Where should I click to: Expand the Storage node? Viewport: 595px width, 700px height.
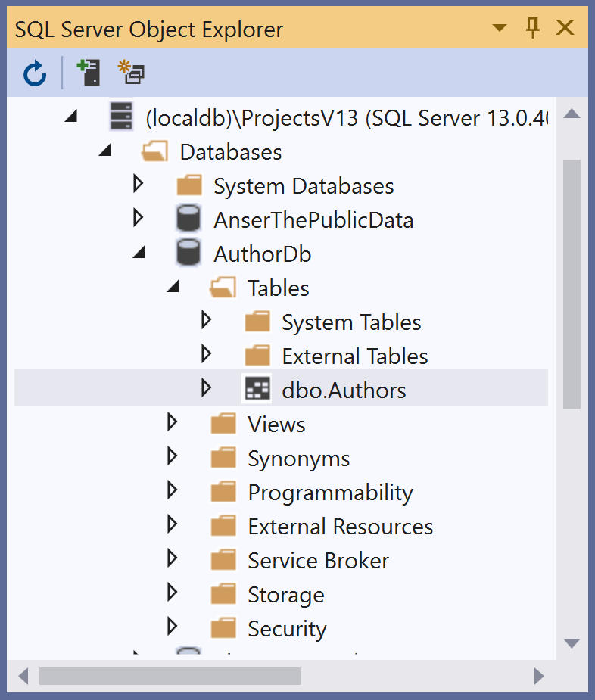coord(172,593)
